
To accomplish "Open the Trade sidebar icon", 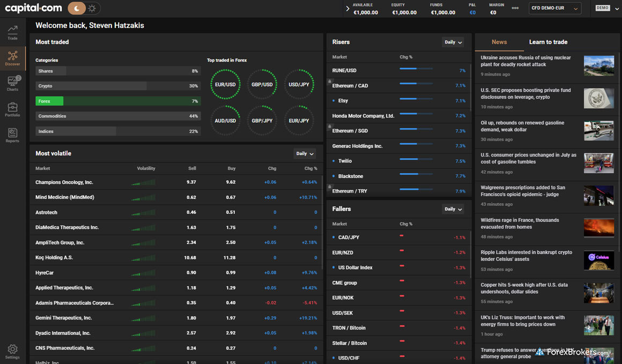I will tap(12, 32).
